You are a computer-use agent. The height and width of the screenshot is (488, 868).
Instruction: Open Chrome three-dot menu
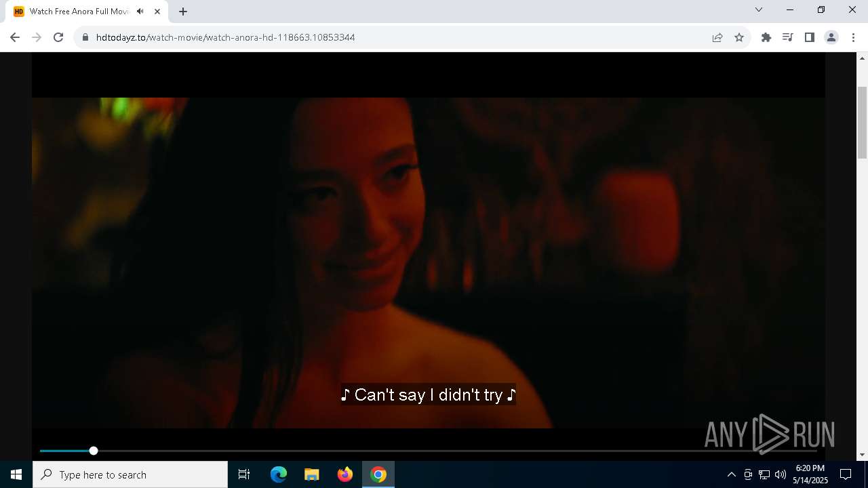(x=853, y=37)
